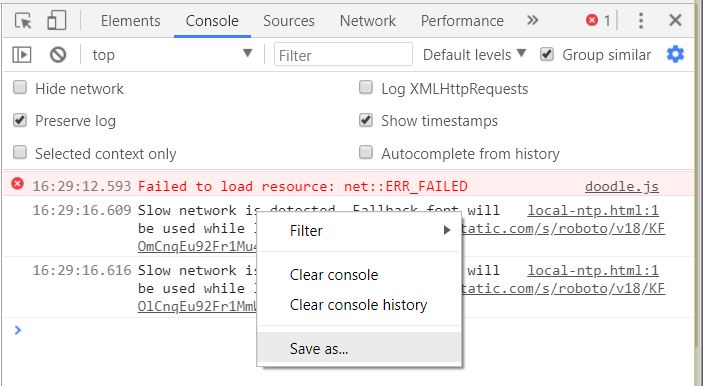This screenshot has height=386, width=703.
Task: Open the DevTools three-dot menu
Action: 641,21
